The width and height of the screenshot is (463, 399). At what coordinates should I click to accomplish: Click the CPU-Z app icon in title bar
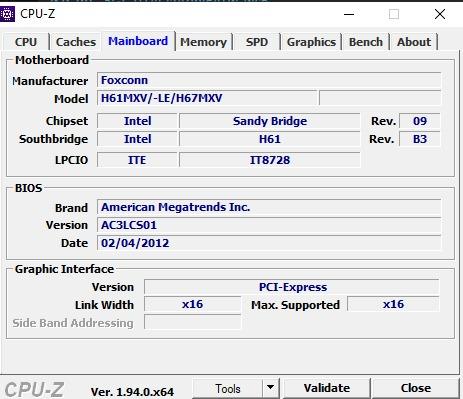[x=7, y=14]
